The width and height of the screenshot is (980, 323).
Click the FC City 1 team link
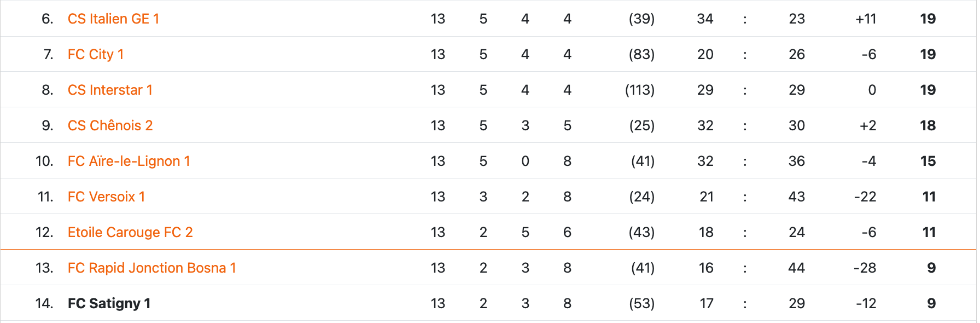(x=96, y=54)
